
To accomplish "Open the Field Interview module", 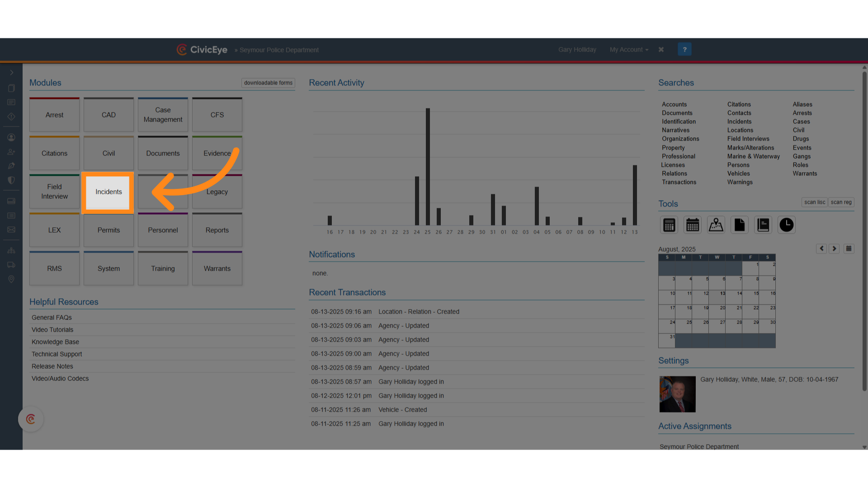I will pos(54,192).
